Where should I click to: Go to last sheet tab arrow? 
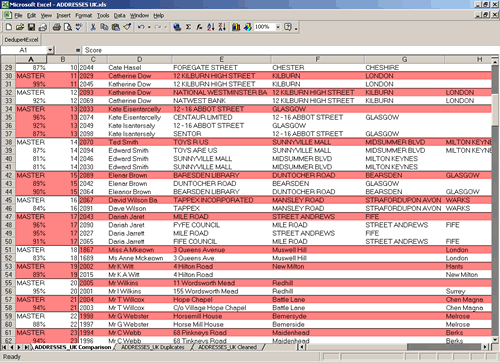click(x=26, y=347)
